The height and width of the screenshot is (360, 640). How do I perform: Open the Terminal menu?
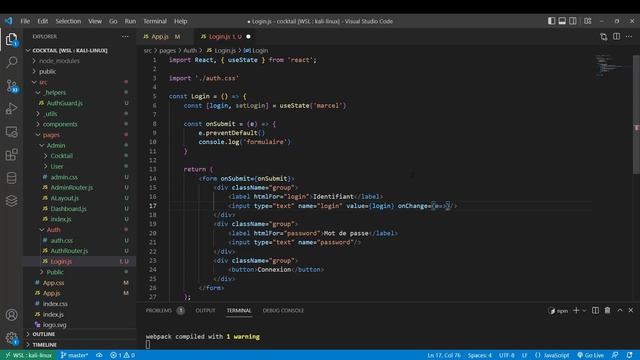(155, 21)
